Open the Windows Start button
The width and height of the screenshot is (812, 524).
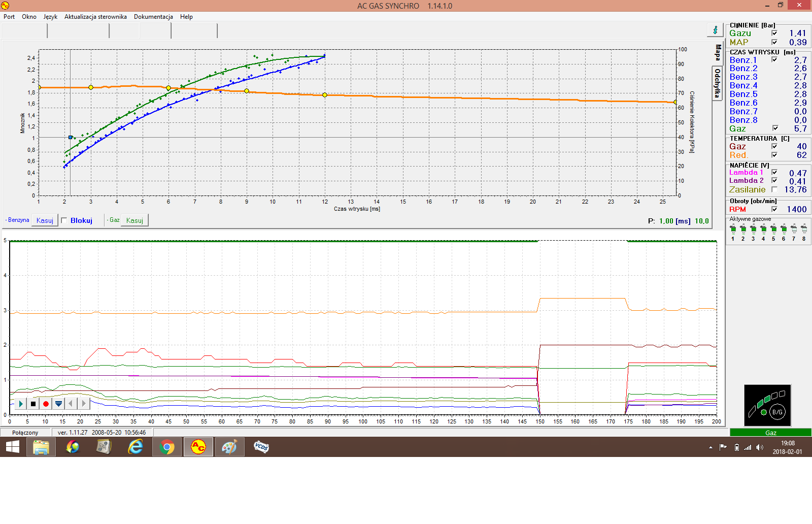(12, 447)
